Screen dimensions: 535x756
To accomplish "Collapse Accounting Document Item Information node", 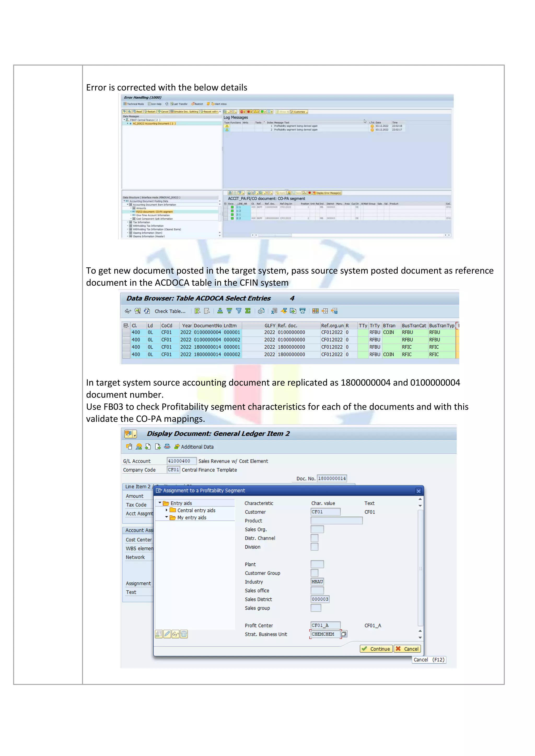I will pos(128,204).
